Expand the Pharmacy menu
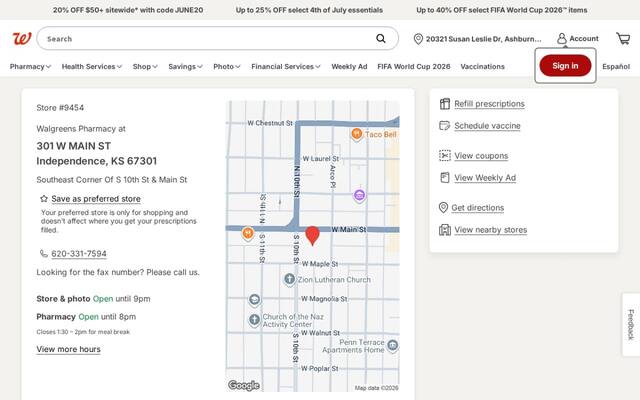 tap(30, 67)
